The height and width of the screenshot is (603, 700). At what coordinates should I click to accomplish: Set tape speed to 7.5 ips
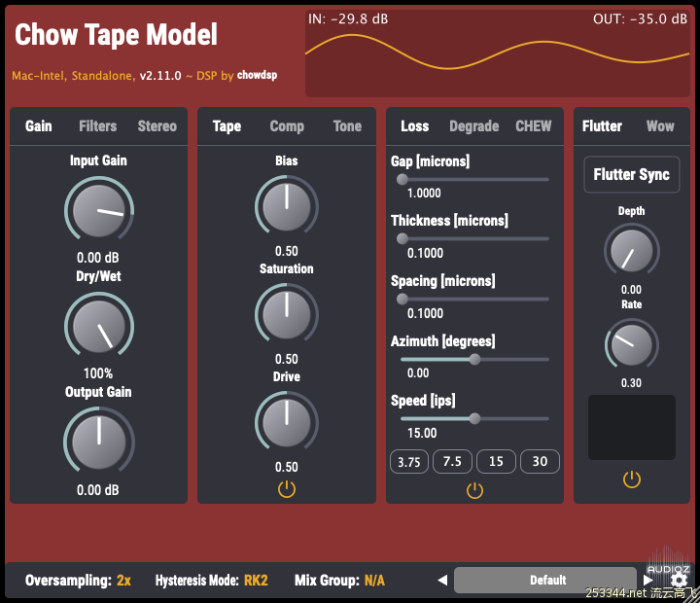pyautogui.click(x=452, y=461)
